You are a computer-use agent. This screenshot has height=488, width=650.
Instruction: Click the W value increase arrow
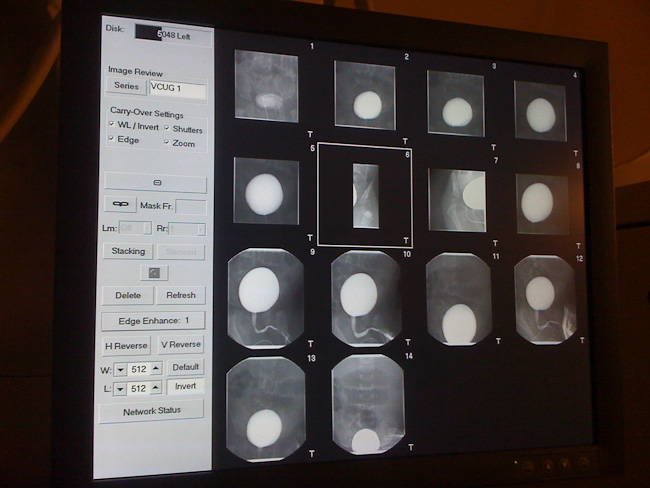(156, 367)
